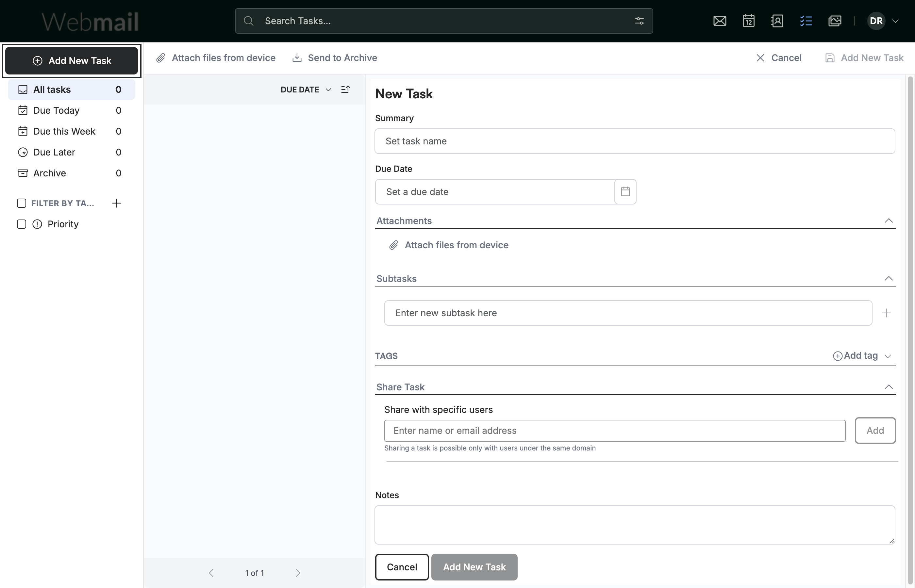Focus the Search Tasks field
The width and height of the screenshot is (915, 588).
[444, 21]
